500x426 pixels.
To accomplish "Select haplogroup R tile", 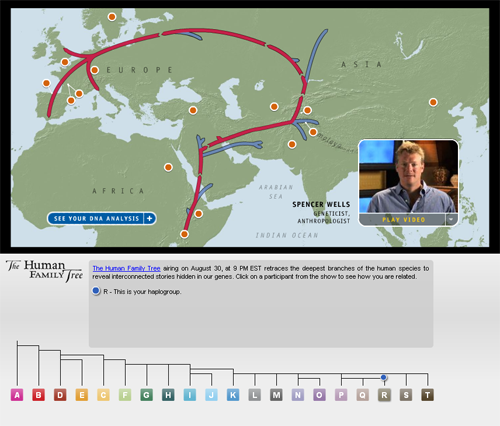I will tap(384, 395).
